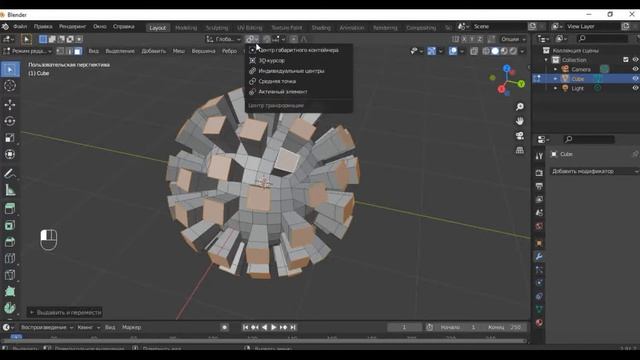Choose Individual Origins pivot option

(299, 71)
